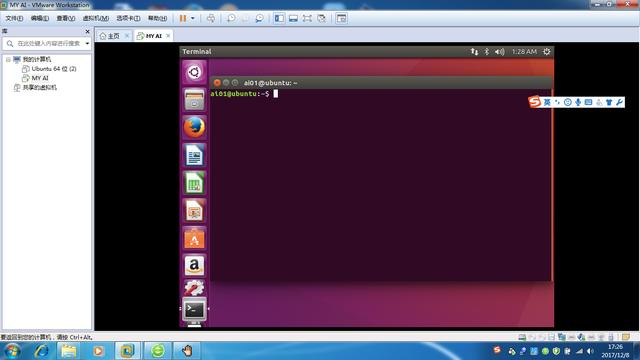
Task: Open the 文件(F) menu
Action: tap(14, 18)
